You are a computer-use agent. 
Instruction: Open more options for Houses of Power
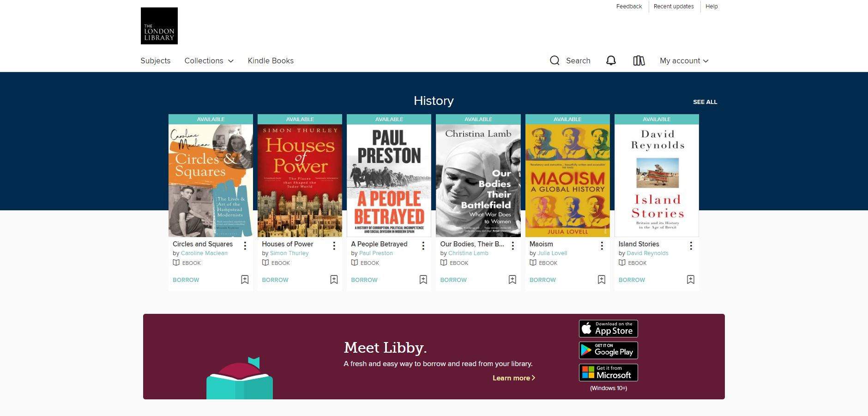pos(334,246)
